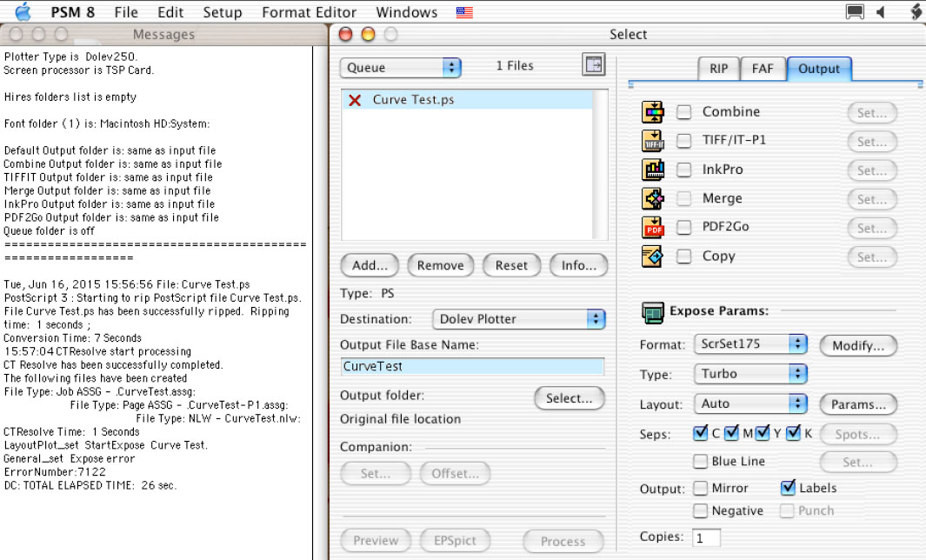Open the File menu
Image resolution: width=926 pixels, height=560 pixels.
pos(126,12)
